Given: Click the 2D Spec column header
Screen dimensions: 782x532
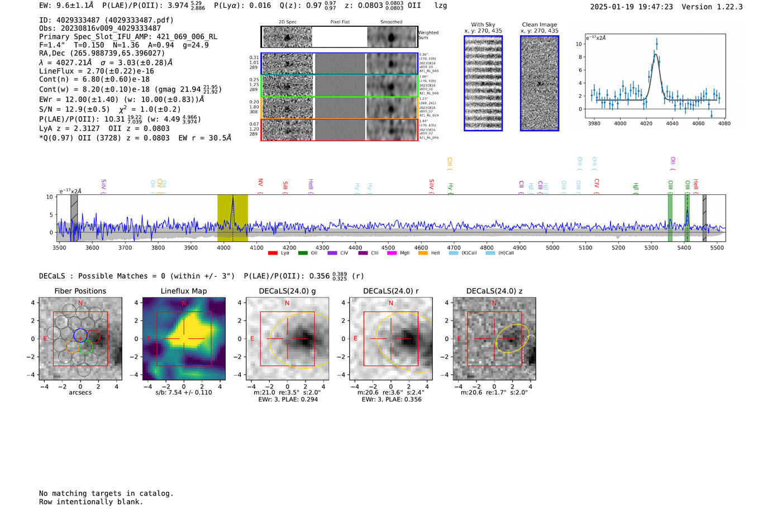Looking at the screenshot, I should 288,22.
